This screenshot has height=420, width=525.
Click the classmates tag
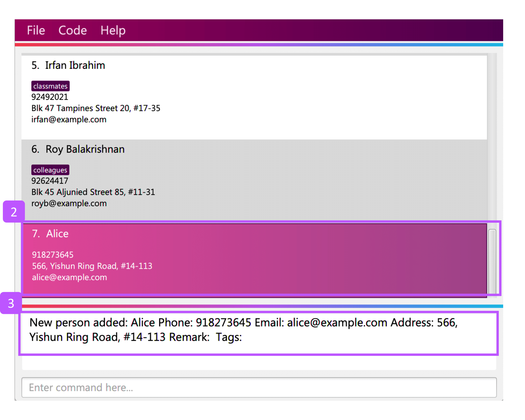pyautogui.click(x=50, y=86)
